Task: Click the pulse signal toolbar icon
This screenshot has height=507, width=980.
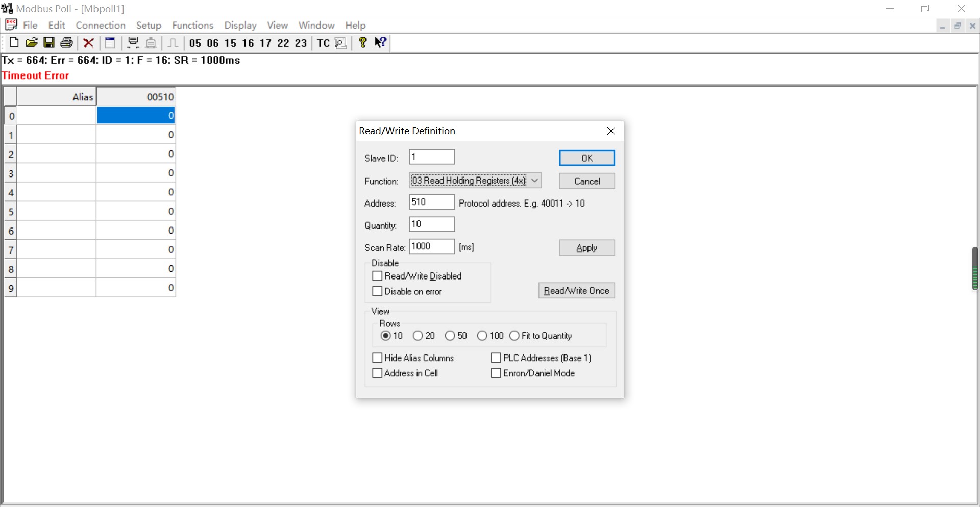Action: (x=173, y=43)
